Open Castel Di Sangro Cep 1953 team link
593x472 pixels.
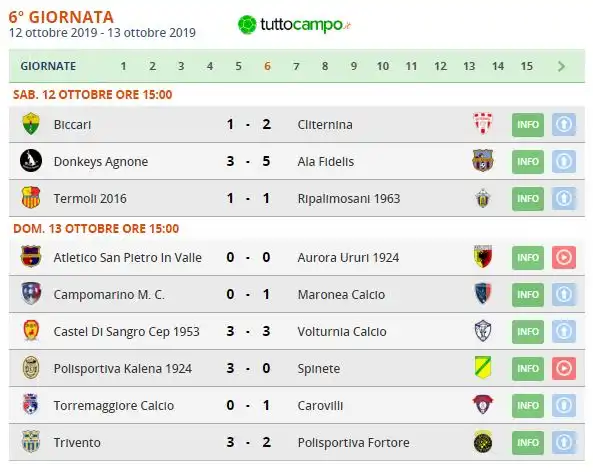(x=126, y=332)
